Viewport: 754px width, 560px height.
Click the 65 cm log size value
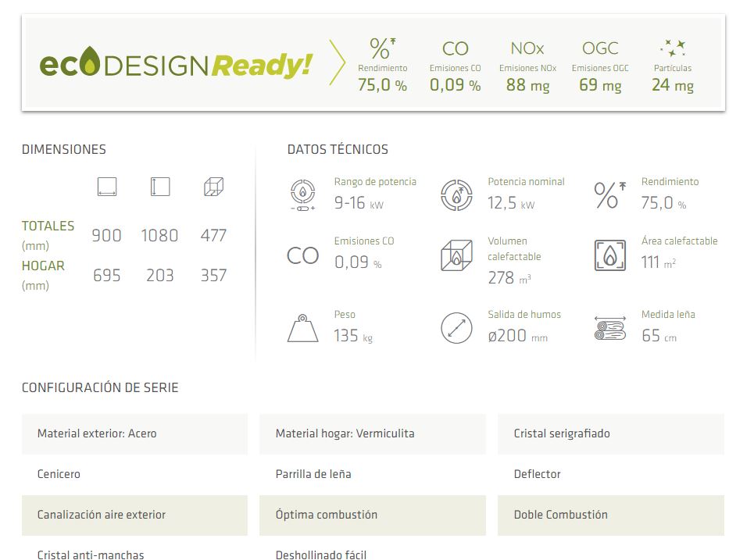coord(659,336)
